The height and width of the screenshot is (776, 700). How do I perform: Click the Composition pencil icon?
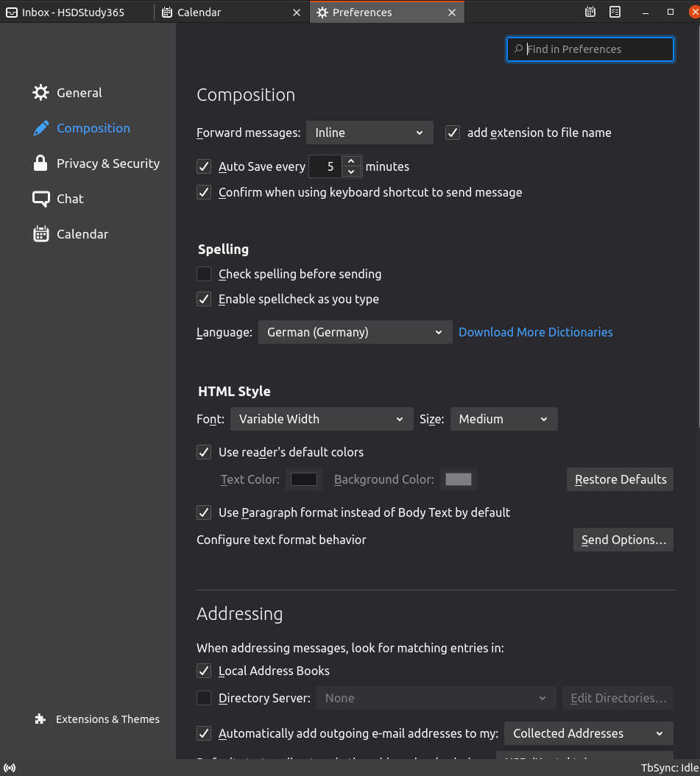tap(40, 128)
